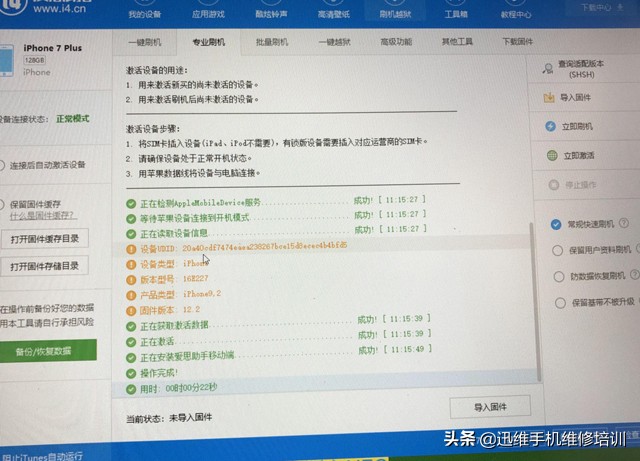Switch to the 一键刷机 tab
Screen dimensions: 640x461
click(x=144, y=42)
